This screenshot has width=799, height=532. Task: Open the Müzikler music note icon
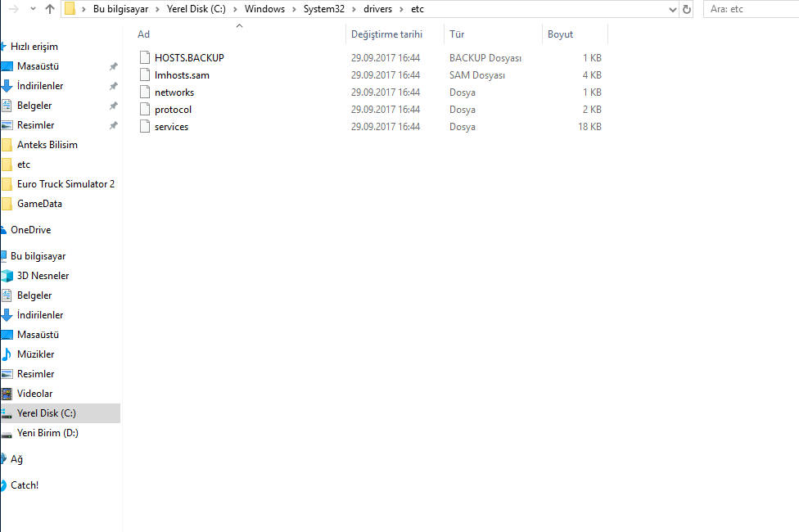pyautogui.click(x=7, y=354)
